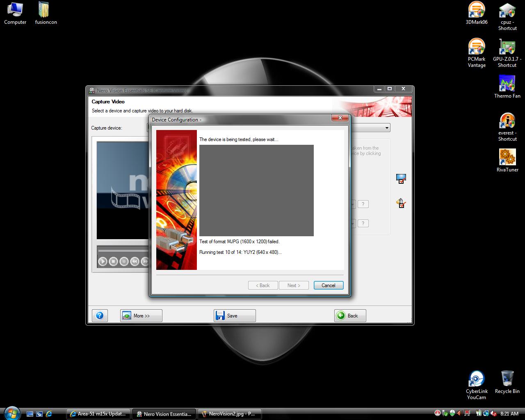
Task: Click Safely Remove Hardware tray icon
Action: coord(445,413)
